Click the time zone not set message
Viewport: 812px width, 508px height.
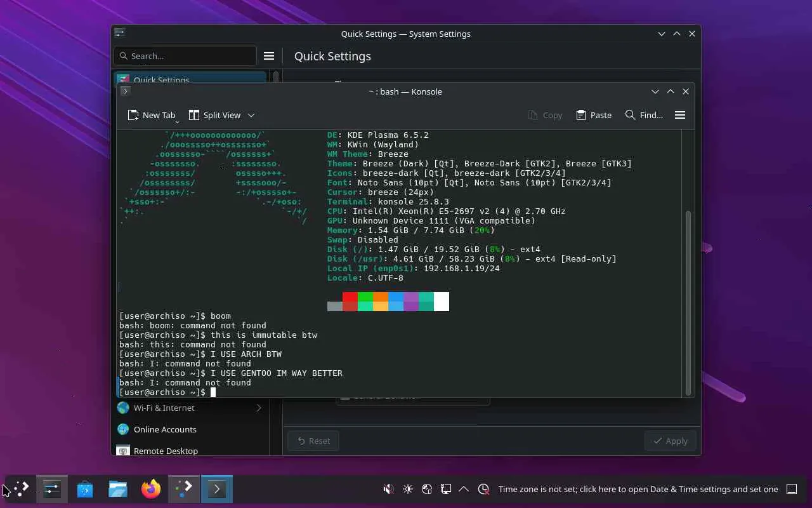pyautogui.click(x=638, y=489)
